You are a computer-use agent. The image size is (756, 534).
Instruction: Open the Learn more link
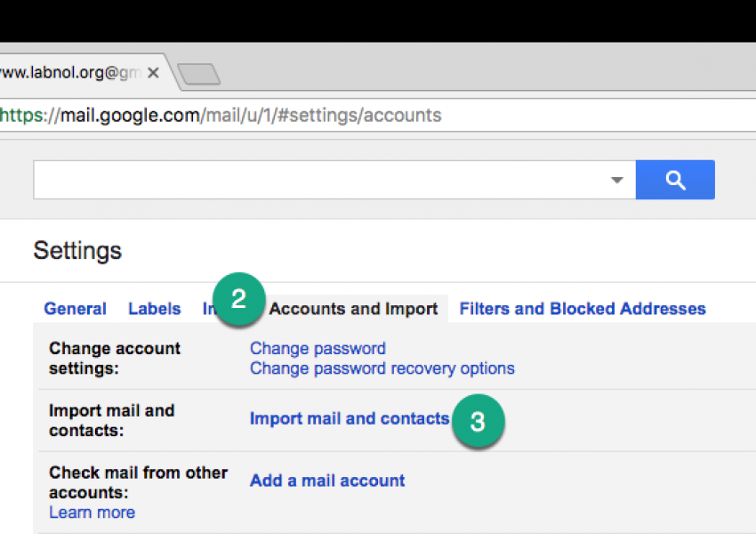tap(92, 513)
